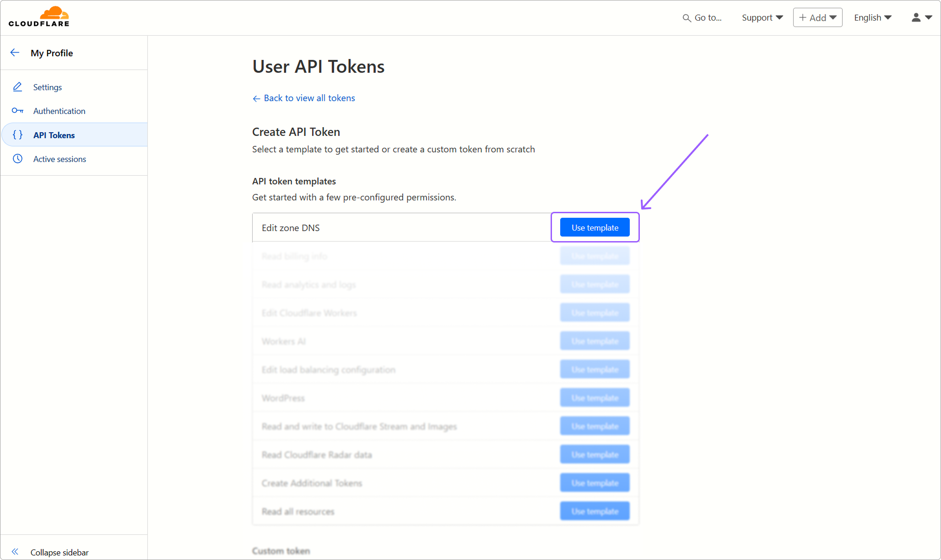Image resolution: width=941 pixels, height=560 pixels.
Task: Use template for Cloudflare Stream and Images
Action: (x=595, y=426)
